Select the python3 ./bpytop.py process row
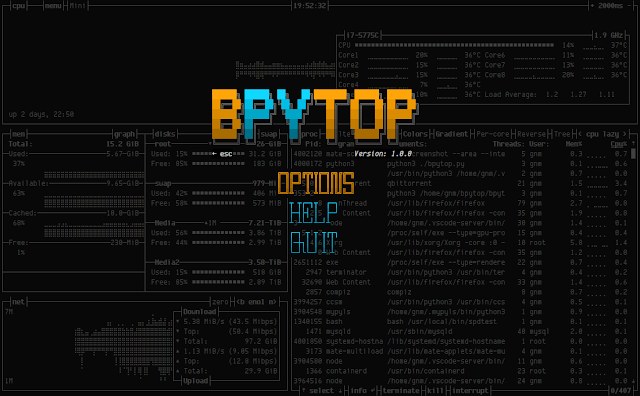This screenshot has width=640, height=396. pos(460,164)
